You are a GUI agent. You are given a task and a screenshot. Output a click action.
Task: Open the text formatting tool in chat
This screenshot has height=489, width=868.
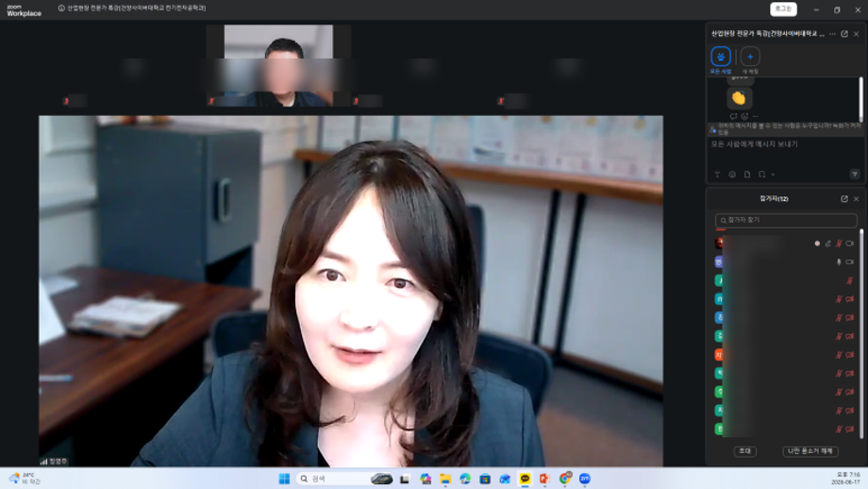(x=717, y=175)
